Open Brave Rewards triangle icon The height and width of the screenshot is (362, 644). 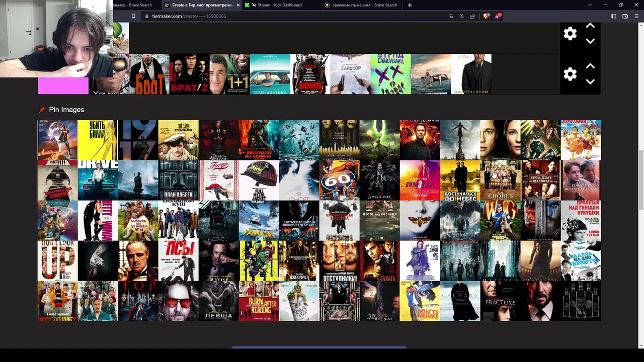pyautogui.click(x=498, y=16)
